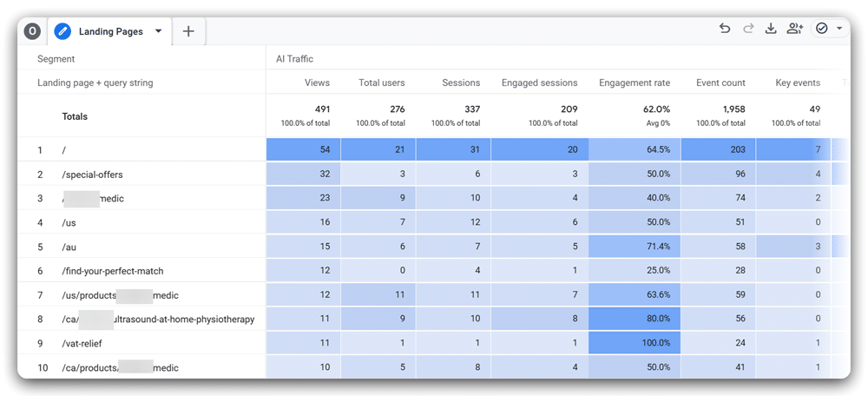Click the 71.4% engagement rate cell
The height and width of the screenshot is (396, 868).
tap(635, 247)
